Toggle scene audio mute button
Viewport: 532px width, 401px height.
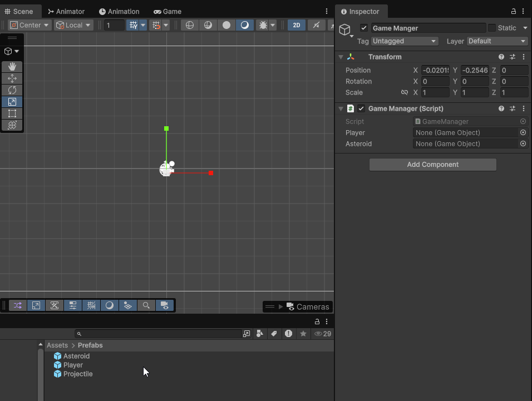pos(316,25)
